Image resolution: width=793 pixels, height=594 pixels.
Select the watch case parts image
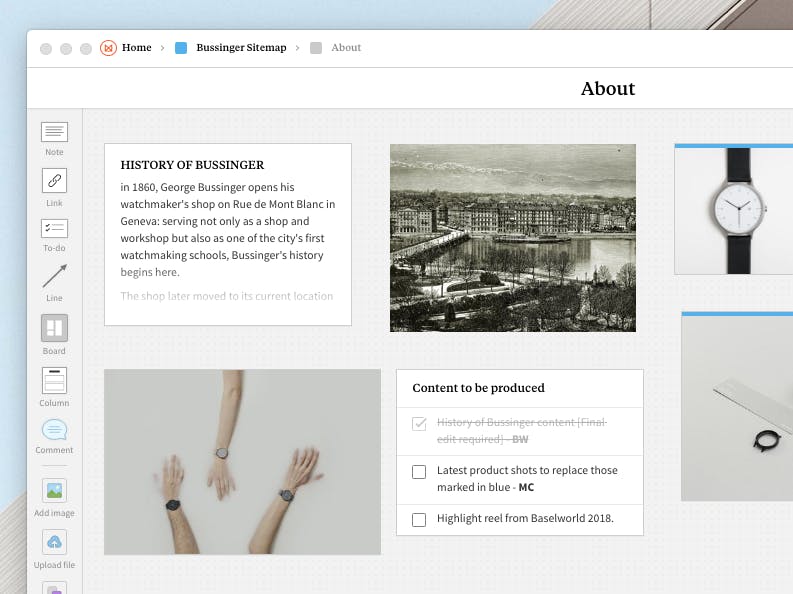pyautogui.click(x=737, y=407)
